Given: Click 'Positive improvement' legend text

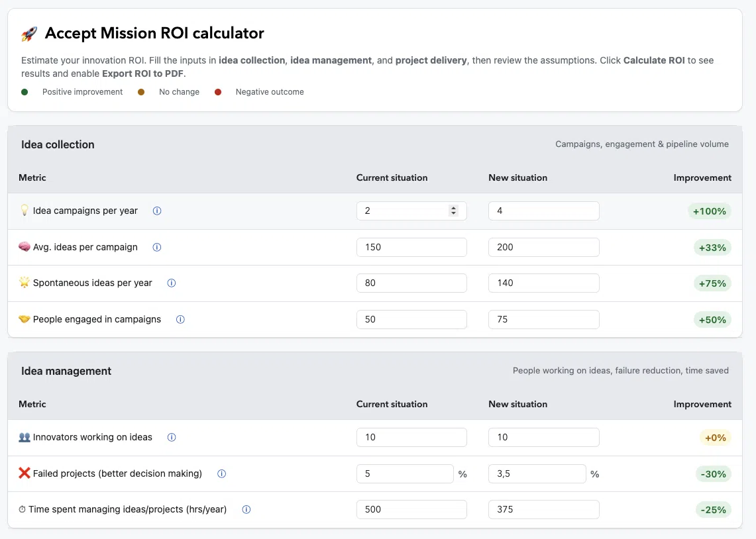Looking at the screenshot, I should click(x=82, y=92).
